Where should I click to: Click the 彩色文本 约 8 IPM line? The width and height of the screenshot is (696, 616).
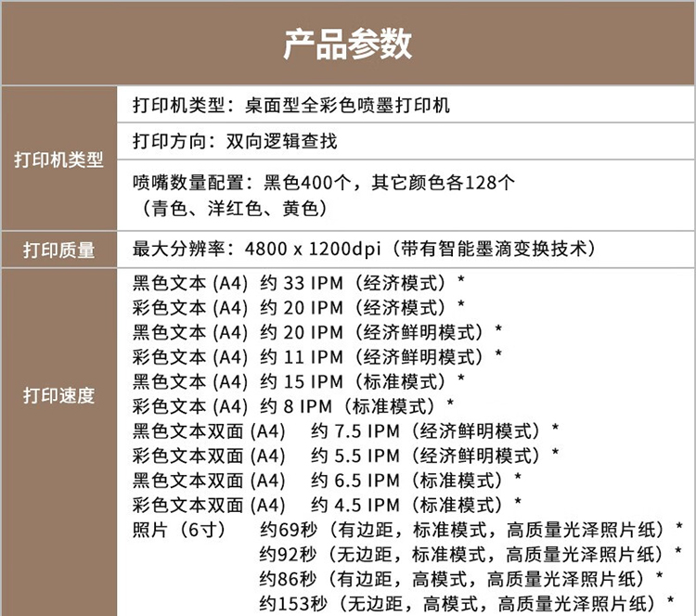[x=293, y=406]
